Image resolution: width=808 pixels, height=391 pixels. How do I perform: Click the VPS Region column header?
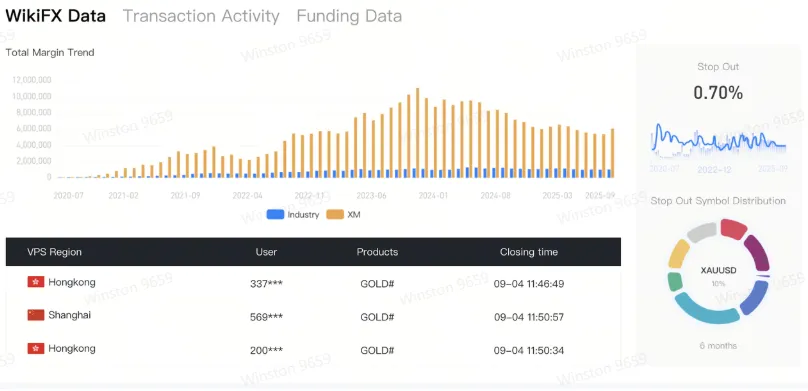click(x=54, y=252)
